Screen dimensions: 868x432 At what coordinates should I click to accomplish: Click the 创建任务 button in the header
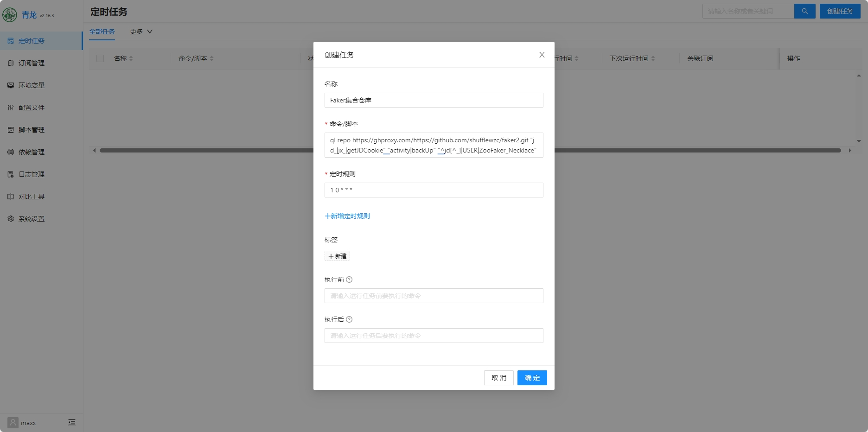[840, 11]
